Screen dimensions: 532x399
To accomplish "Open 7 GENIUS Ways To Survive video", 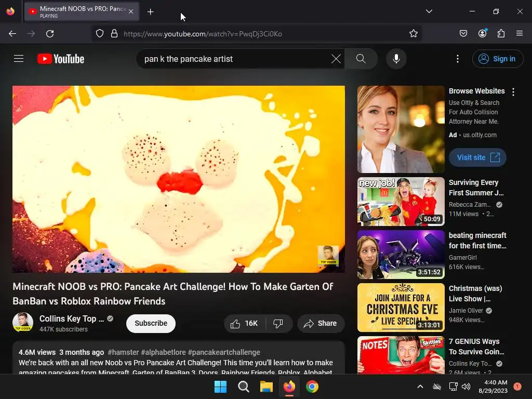I will [x=476, y=347].
